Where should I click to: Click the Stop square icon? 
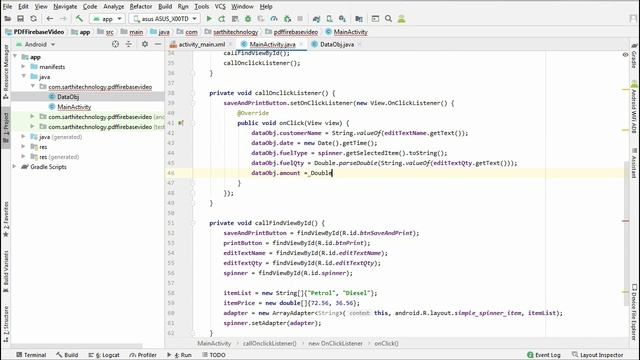tap(300, 19)
